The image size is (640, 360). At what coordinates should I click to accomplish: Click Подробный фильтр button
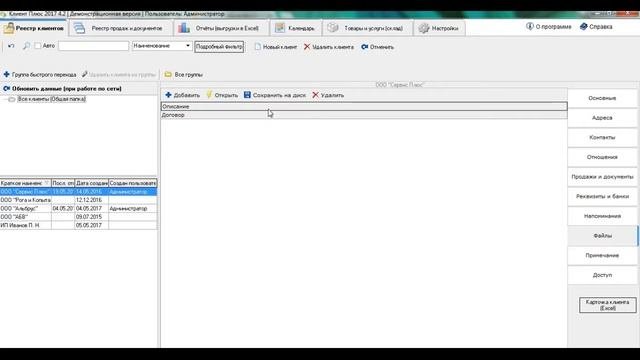click(x=219, y=47)
